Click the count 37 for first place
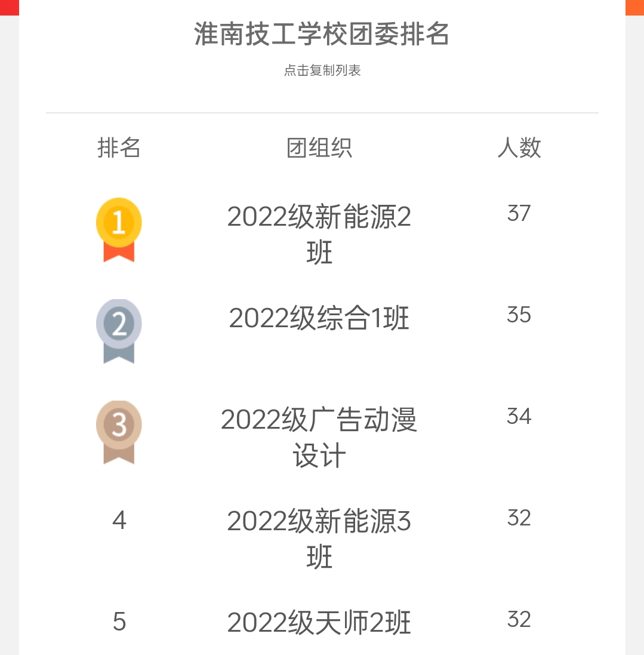This screenshot has height=655, width=644. coord(519,213)
